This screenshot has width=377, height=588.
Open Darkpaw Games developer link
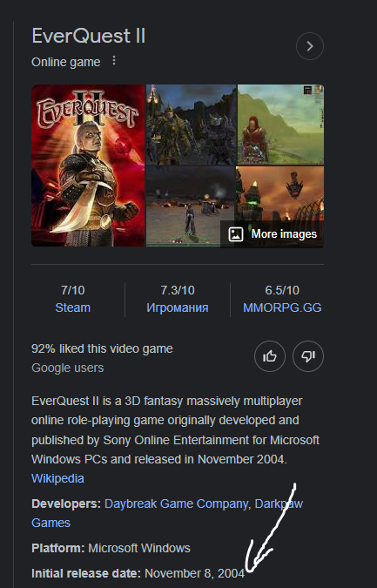tap(167, 513)
